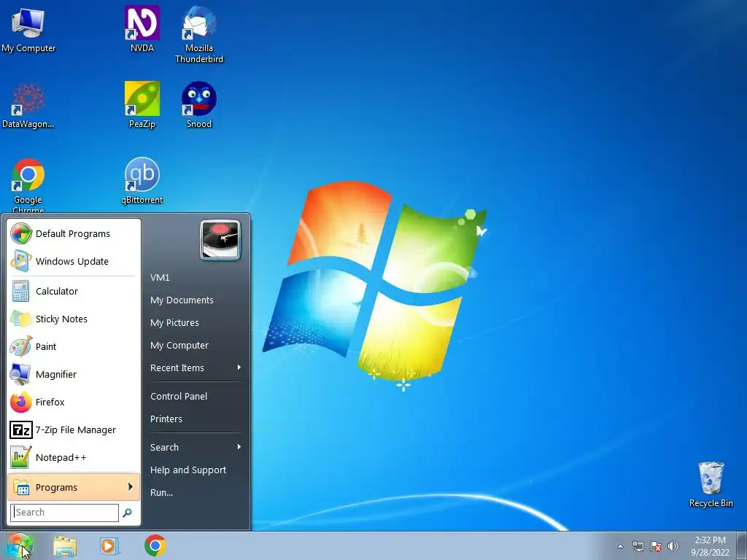Click the user account picture thumbnail
The image size is (747, 560).
click(220, 240)
